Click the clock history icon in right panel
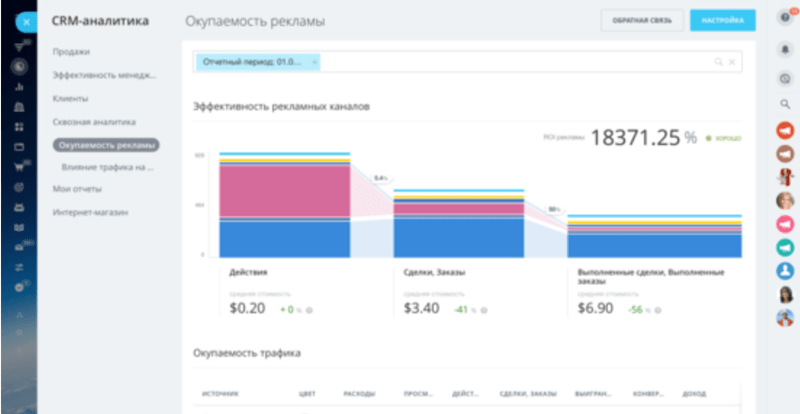 [785, 78]
